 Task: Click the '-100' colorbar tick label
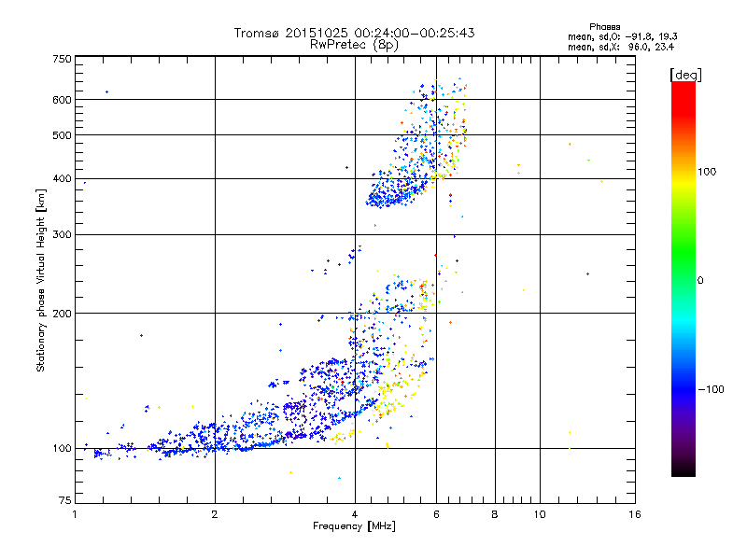tap(712, 389)
